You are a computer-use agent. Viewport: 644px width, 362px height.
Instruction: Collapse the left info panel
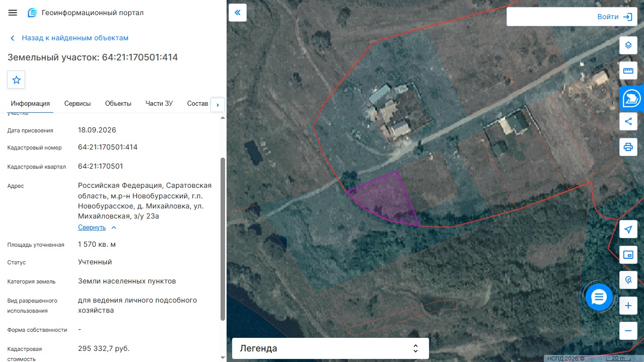click(237, 13)
